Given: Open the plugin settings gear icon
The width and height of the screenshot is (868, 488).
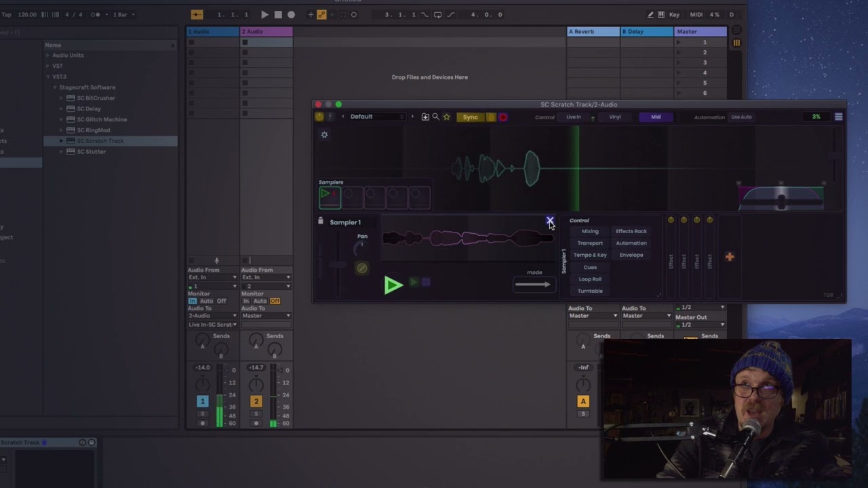Looking at the screenshot, I should pos(324,135).
